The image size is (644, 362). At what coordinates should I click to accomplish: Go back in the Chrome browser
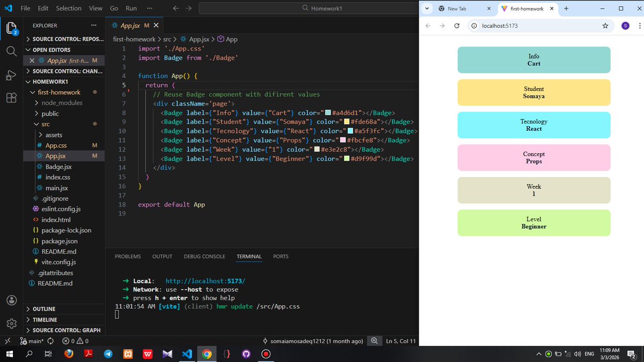pos(428,26)
